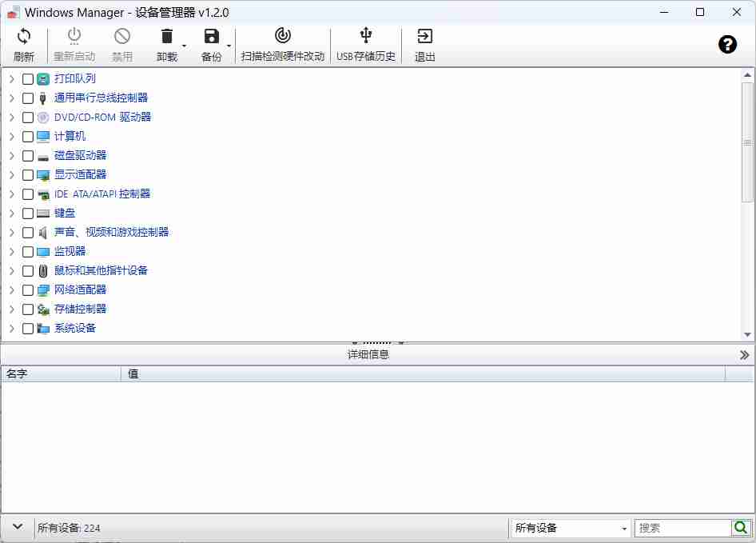Screen dimensions: 756x543
Task: Expand the 详细信息 panel via double-chevron
Action: [743, 354]
